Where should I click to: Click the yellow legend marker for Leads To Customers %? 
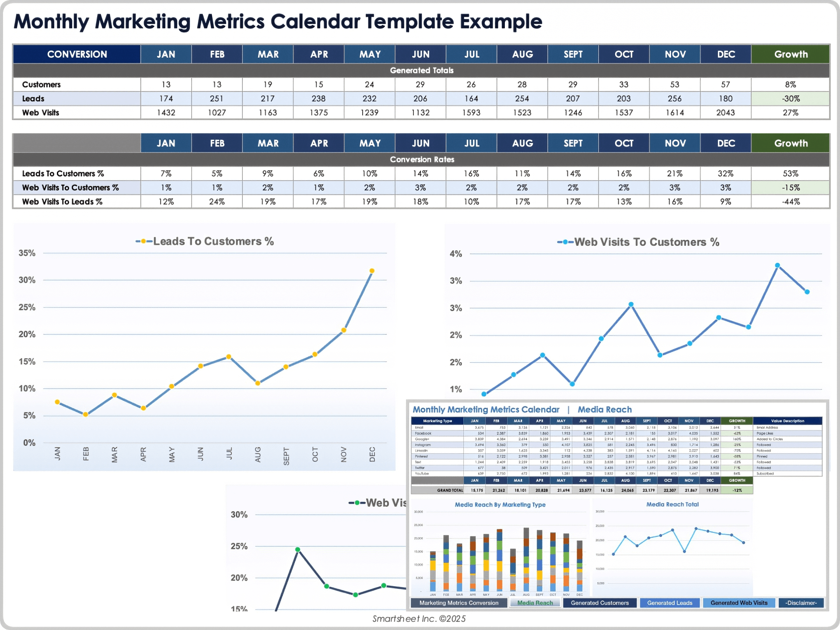143,241
